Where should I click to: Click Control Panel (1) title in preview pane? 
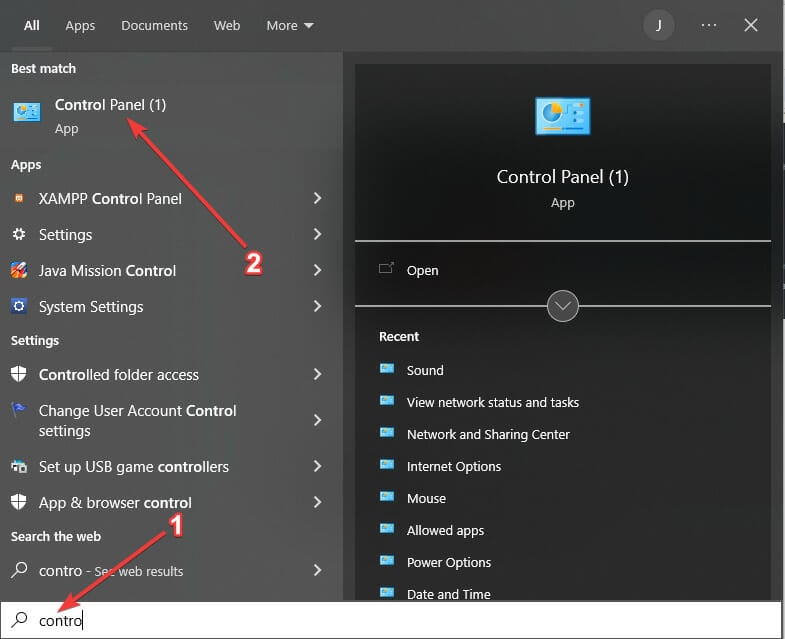click(x=563, y=177)
